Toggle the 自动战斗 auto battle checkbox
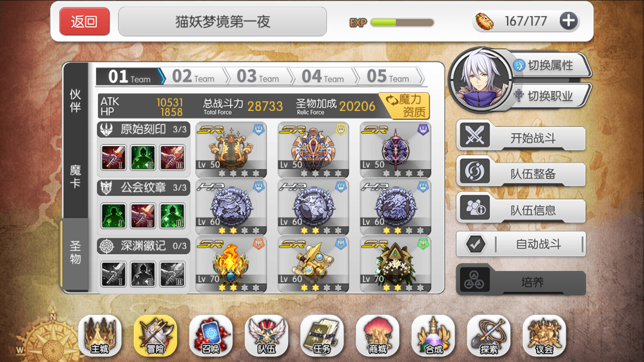Screen dimensions: 644x362 click(x=476, y=244)
